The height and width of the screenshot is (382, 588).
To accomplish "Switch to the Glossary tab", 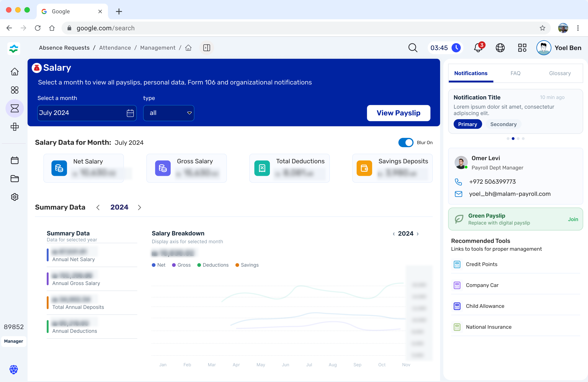I will pos(560,73).
